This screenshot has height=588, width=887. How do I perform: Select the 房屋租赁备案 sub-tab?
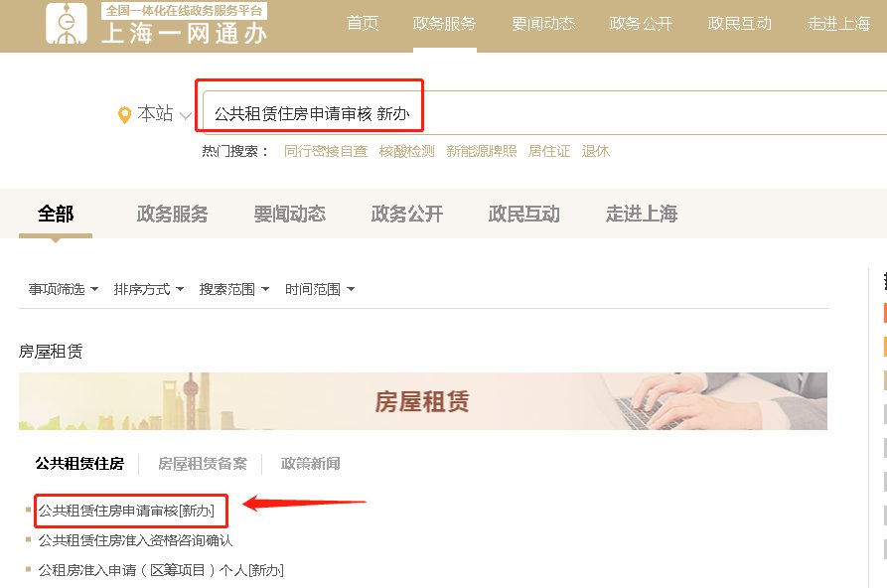click(x=203, y=464)
